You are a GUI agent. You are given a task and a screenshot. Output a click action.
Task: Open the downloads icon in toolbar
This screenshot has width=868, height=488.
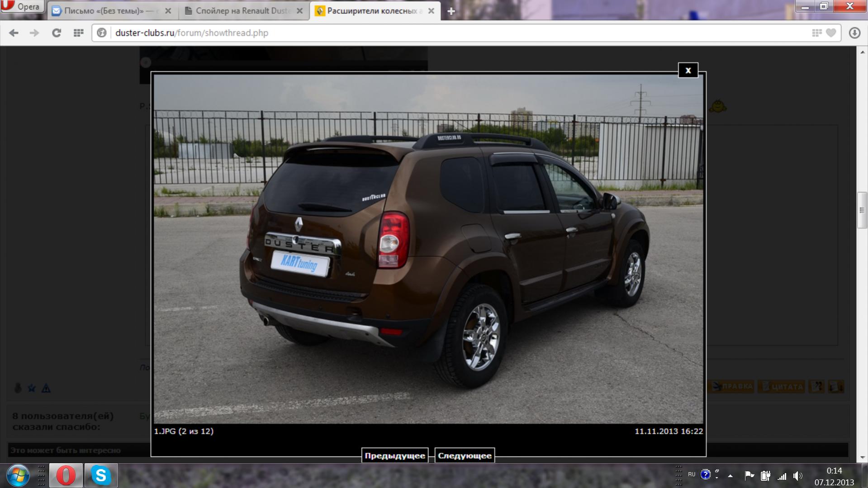coord(854,33)
